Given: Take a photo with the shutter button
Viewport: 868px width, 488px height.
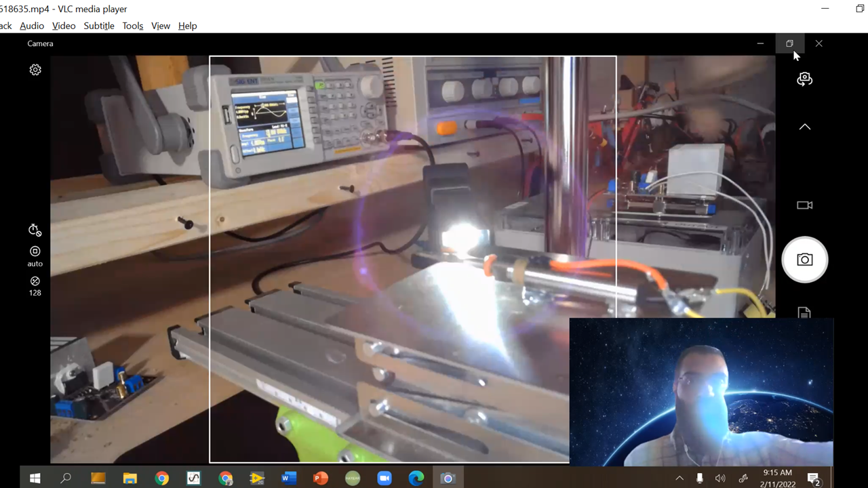Looking at the screenshot, I should tap(805, 260).
